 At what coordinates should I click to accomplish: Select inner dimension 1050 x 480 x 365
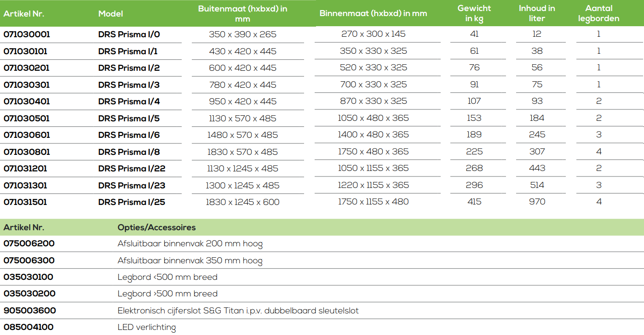373,118
